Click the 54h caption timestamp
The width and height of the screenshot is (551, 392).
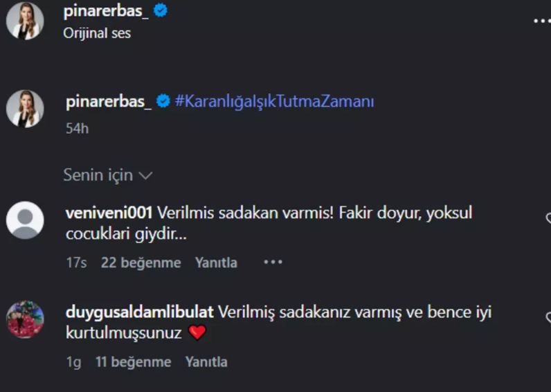pos(75,128)
